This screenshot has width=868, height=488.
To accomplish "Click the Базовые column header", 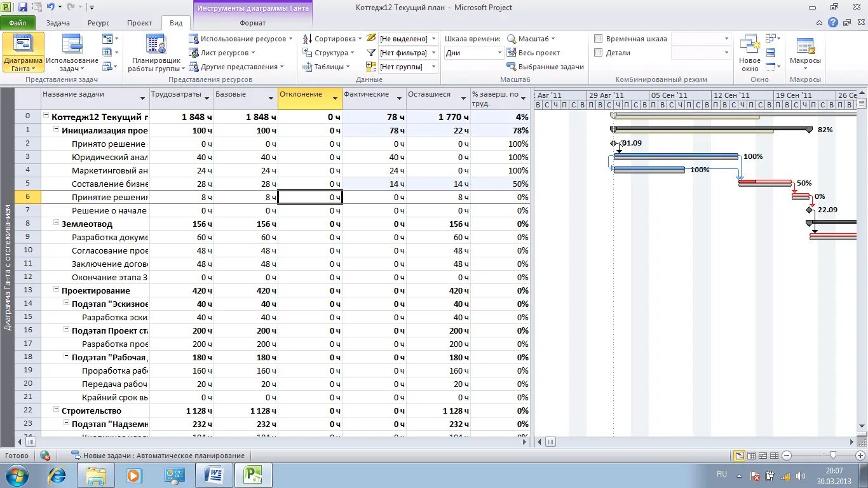I will [x=245, y=98].
